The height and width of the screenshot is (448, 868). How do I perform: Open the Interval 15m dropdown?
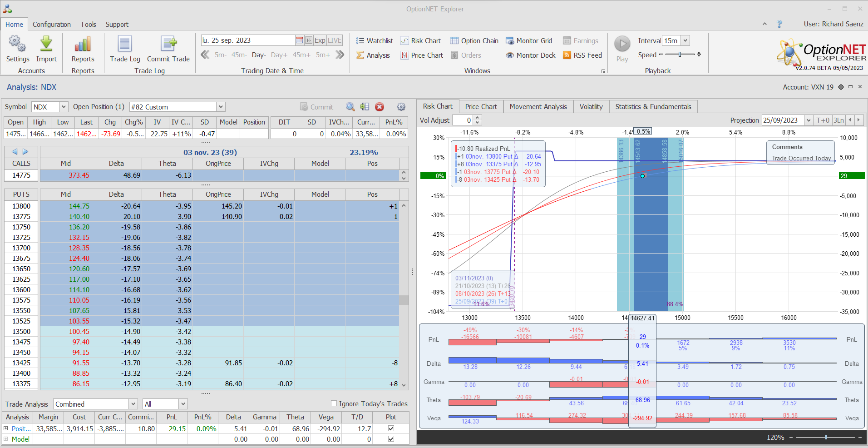tap(685, 41)
